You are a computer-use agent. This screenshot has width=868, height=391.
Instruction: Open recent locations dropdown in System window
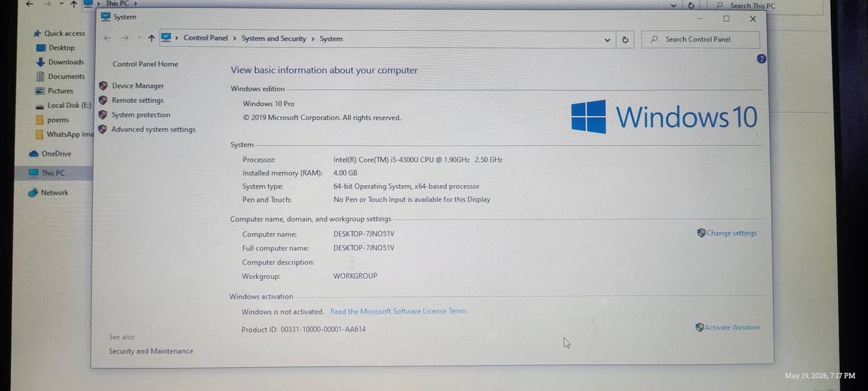(x=139, y=38)
